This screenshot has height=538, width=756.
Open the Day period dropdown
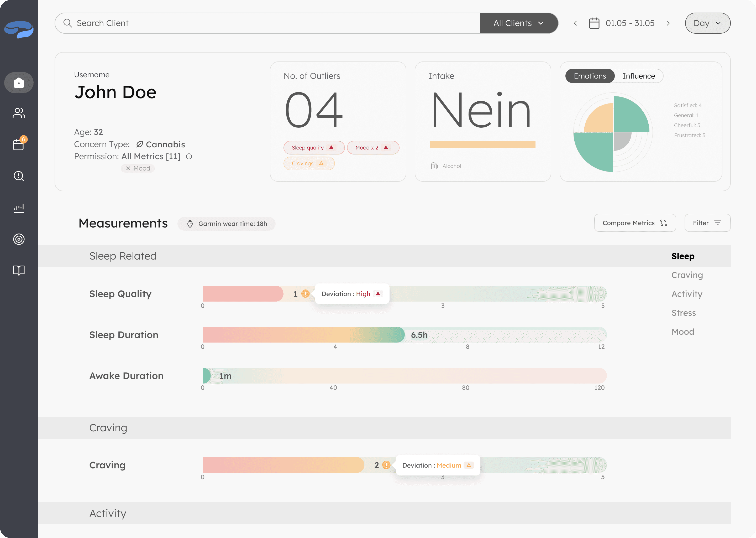click(x=707, y=23)
